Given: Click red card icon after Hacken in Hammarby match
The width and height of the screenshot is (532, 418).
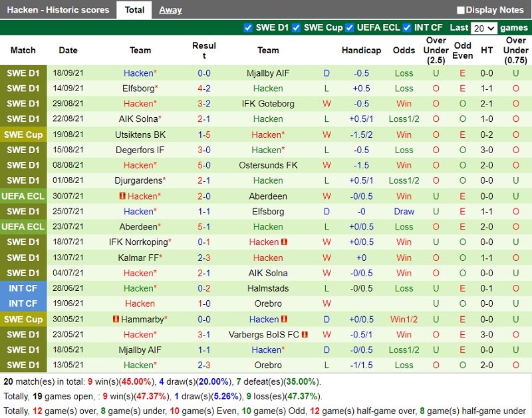Looking at the screenshot, I should tap(284, 319).
